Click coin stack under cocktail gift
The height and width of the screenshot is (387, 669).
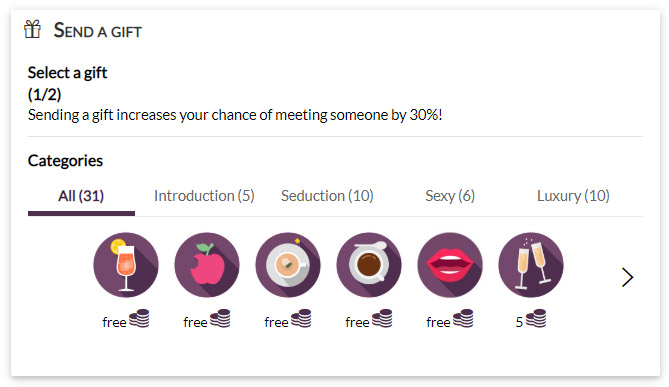coord(139,318)
